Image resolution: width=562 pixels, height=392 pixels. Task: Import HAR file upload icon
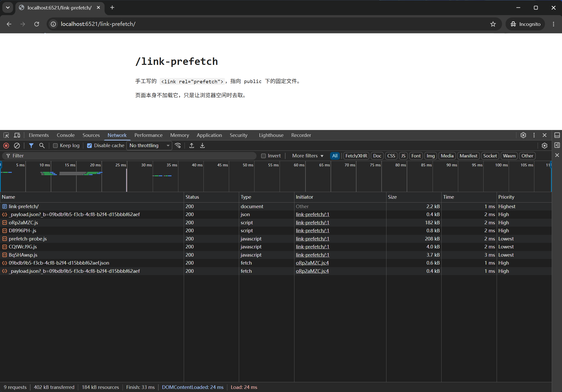point(191,146)
